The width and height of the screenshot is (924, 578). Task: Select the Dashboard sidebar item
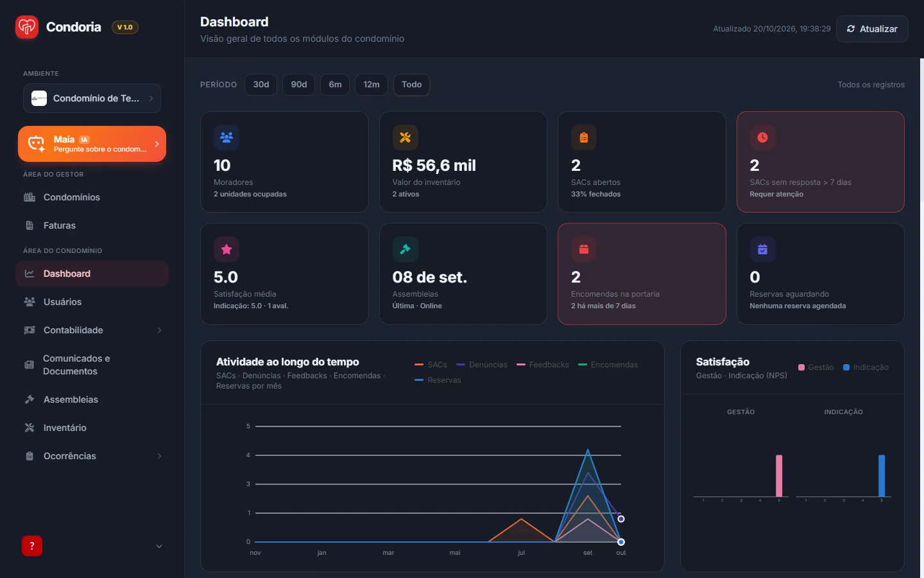(x=92, y=274)
